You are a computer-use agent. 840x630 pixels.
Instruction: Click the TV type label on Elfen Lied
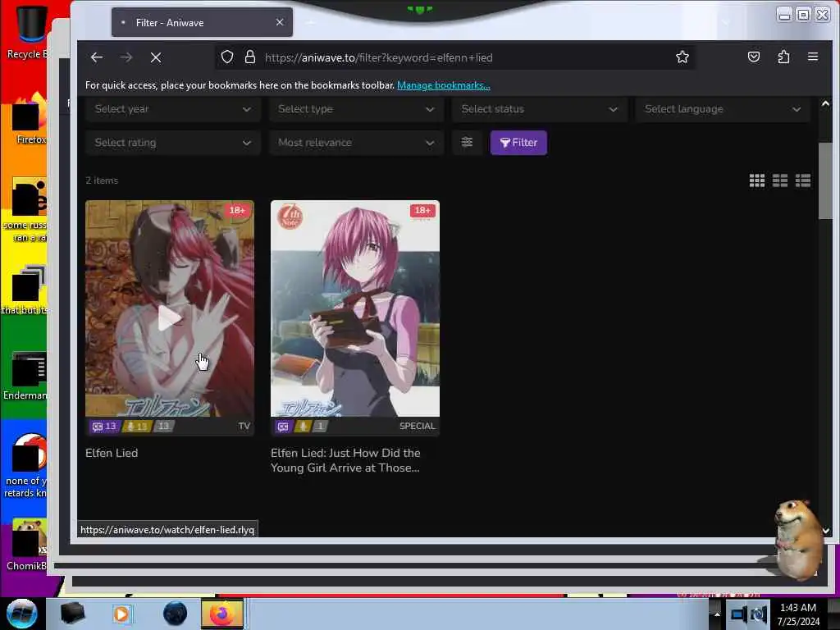point(244,426)
